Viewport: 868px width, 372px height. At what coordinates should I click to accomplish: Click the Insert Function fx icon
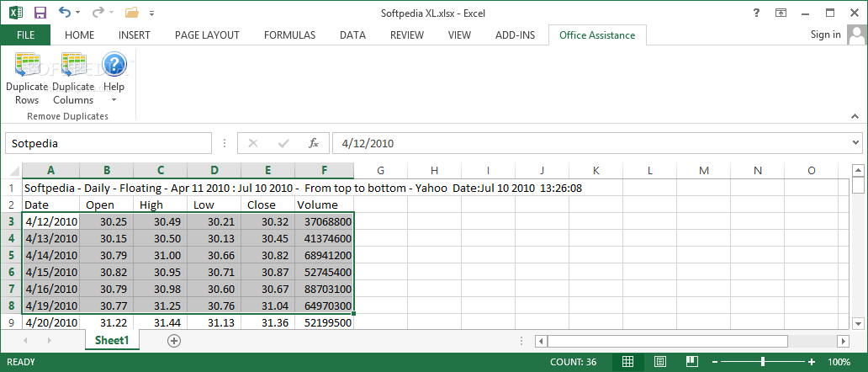pos(314,143)
